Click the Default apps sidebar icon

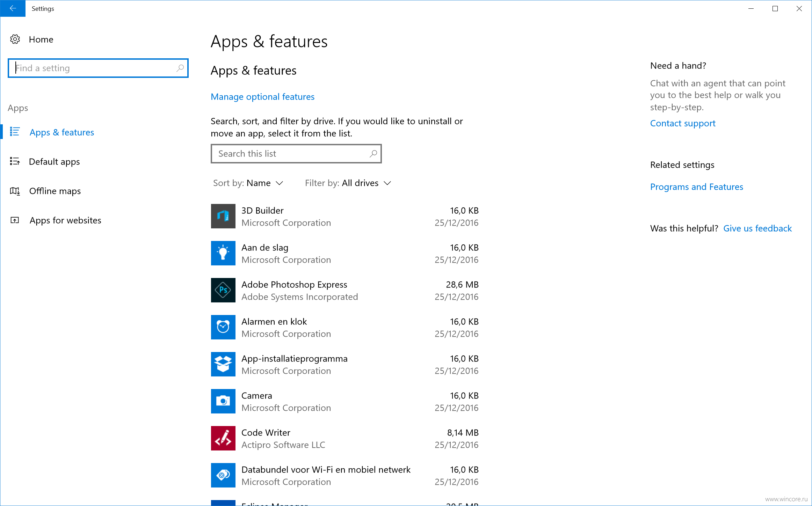15,161
